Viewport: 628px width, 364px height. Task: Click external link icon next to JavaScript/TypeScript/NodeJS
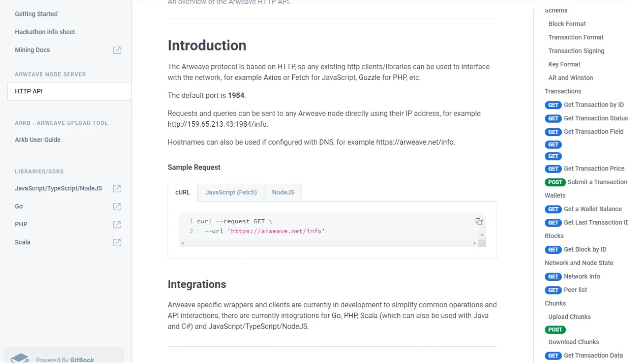(117, 189)
